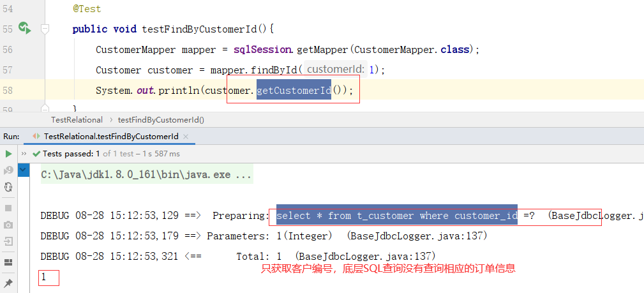Click the fold end marker at line 59
Image resolution: width=644 pixels, height=293 pixels.
(x=45, y=108)
